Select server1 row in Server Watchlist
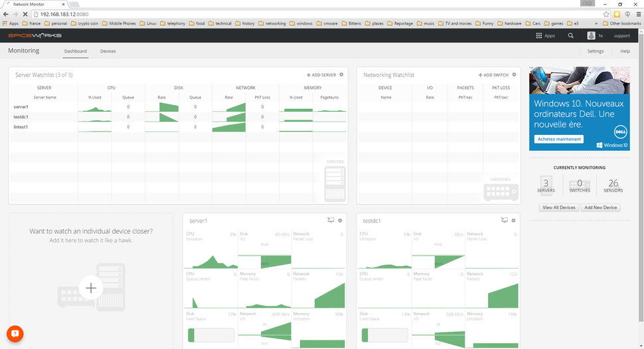 pyautogui.click(x=178, y=107)
